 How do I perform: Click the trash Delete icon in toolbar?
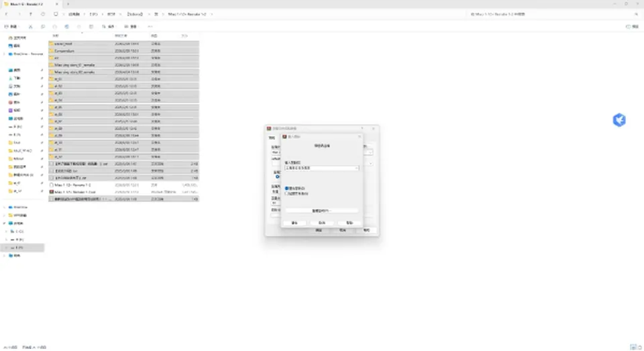(x=91, y=27)
